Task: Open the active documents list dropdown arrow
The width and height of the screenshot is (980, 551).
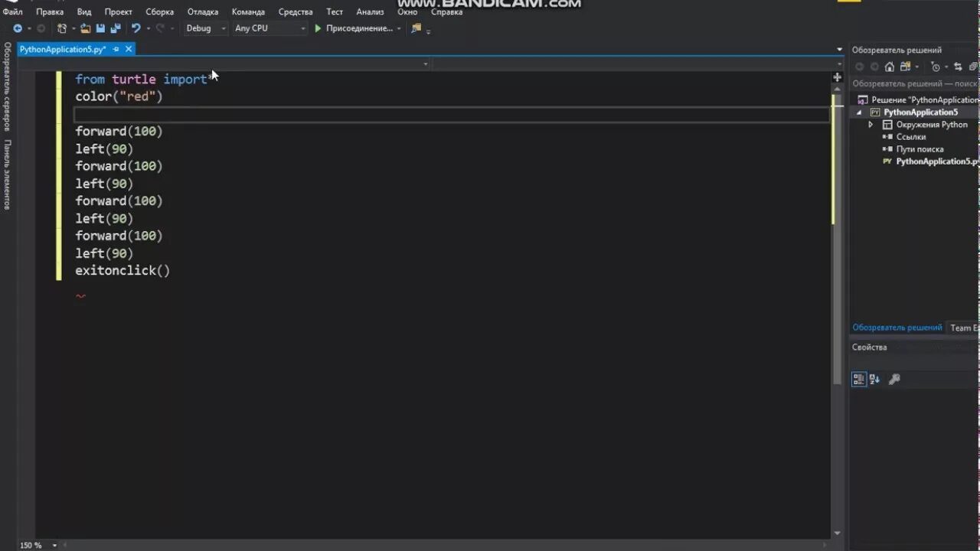Action: (839, 50)
